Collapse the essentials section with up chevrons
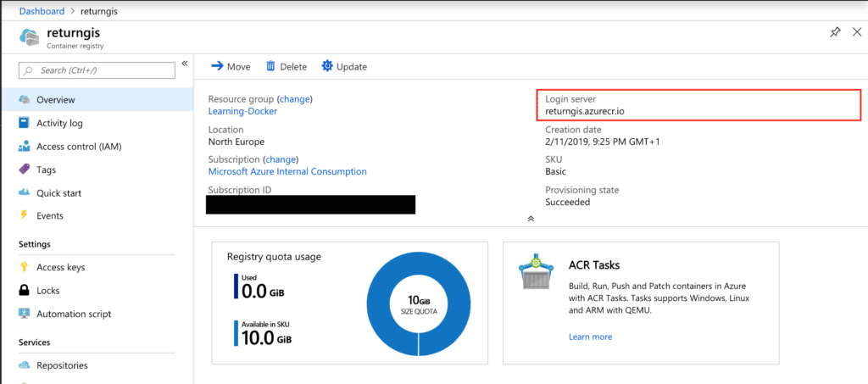Image resolution: width=868 pixels, height=384 pixels. 531,219
